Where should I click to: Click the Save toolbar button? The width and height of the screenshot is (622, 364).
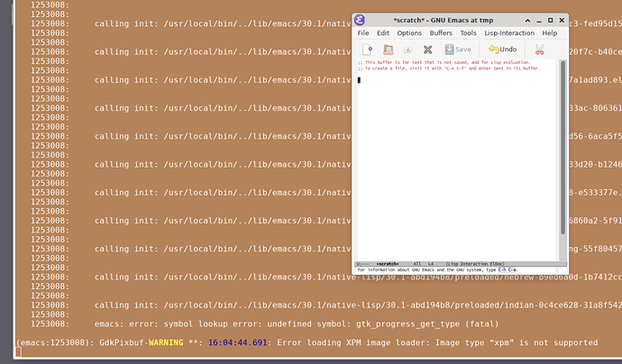(458, 50)
